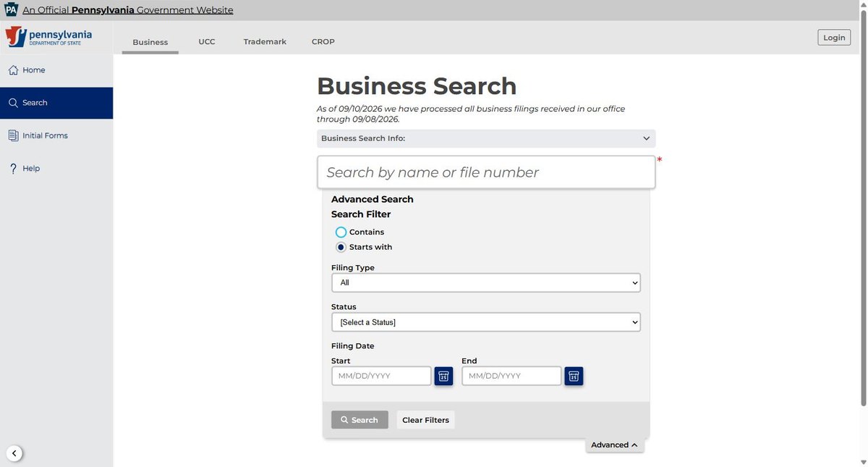Viewport: 868px width, 467px height.
Task: Expand the Business Search Info section
Action: 486,138
